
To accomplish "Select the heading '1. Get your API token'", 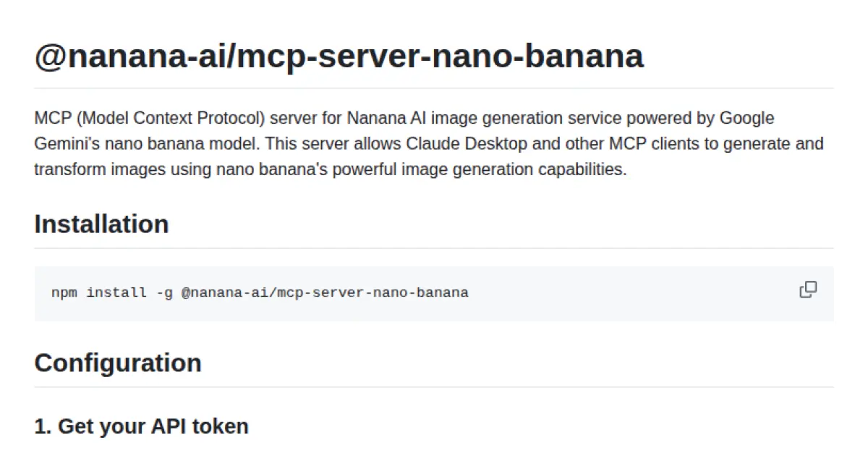I will pyautogui.click(x=140, y=426).
